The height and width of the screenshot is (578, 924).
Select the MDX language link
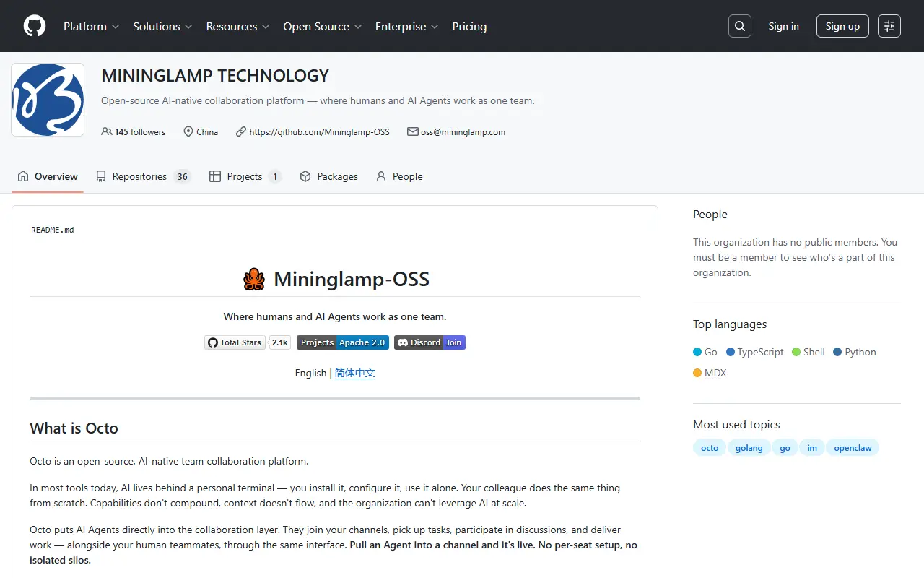coord(710,373)
